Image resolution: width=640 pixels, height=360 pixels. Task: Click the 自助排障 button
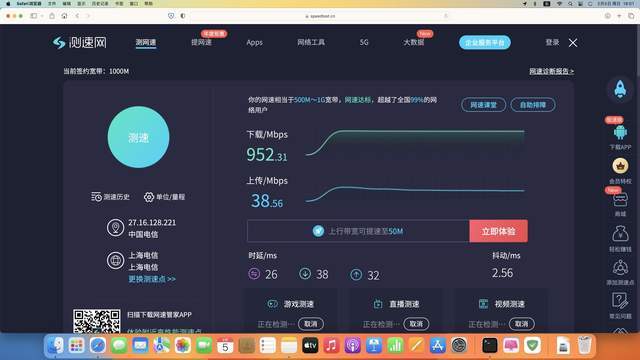[x=533, y=105]
